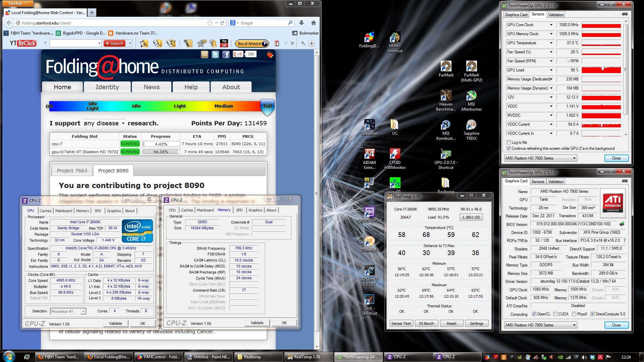This screenshot has height=362, width=644.
Task: Expand GPU Temperature sensor dropdown
Action: 551,43
